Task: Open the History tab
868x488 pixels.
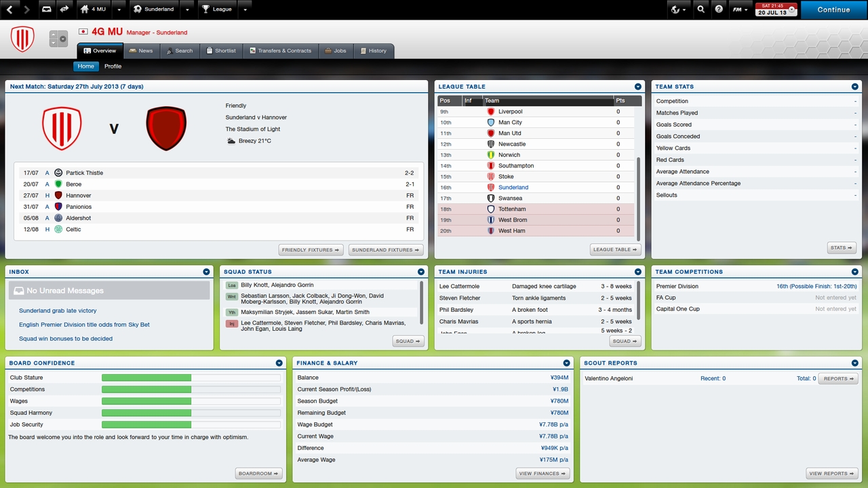Action: click(374, 51)
